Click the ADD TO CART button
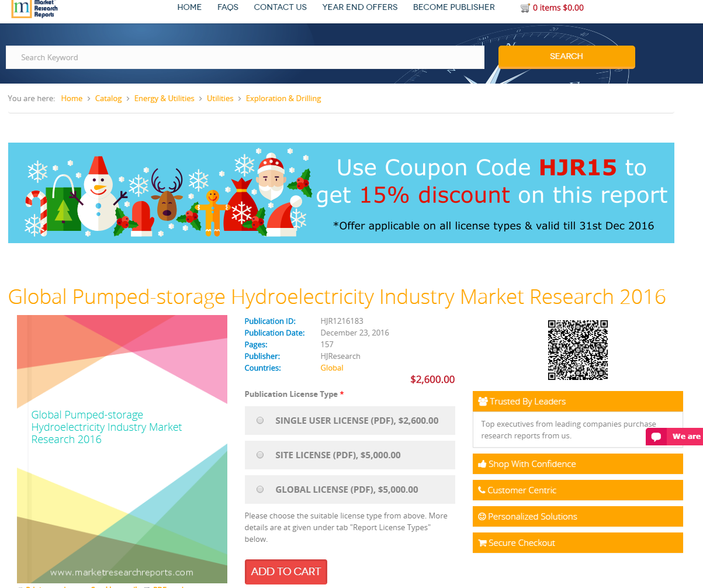The image size is (703, 588). pos(286,572)
